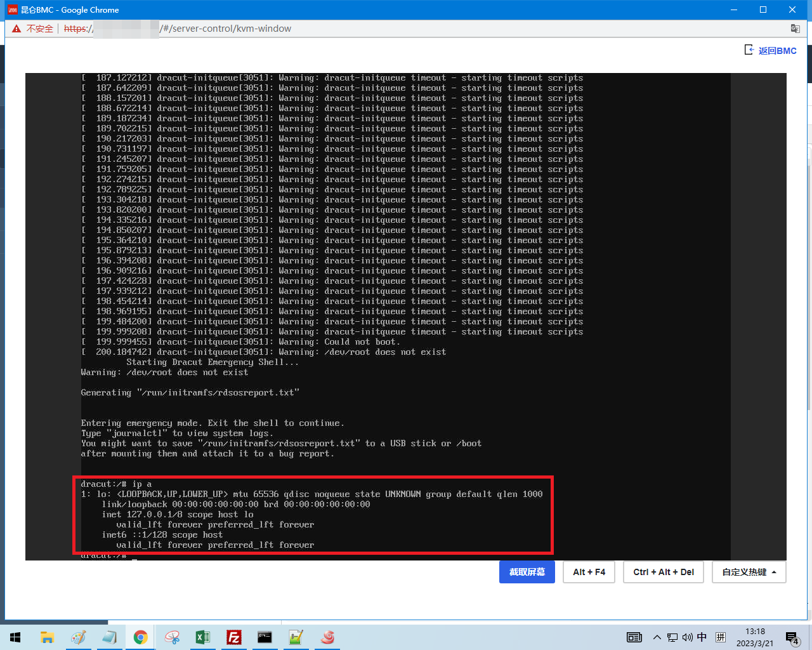Open Notepad++ from the taskbar
This screenshot has height=650, width=812.
pos(296,637)
